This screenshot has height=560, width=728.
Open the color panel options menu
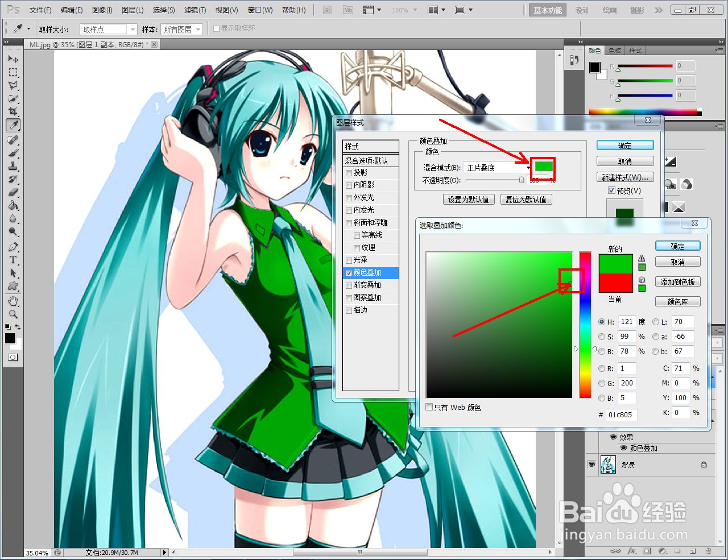[x=719, y=51]
